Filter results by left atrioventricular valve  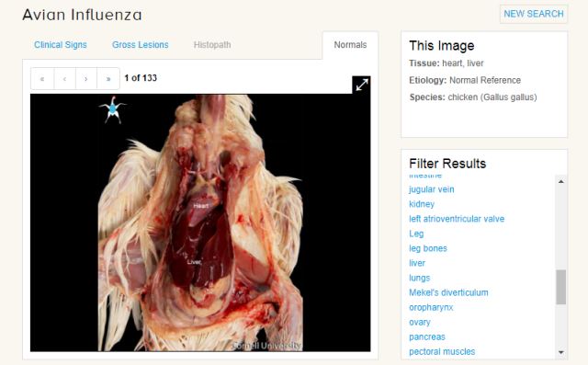(457, 219)
